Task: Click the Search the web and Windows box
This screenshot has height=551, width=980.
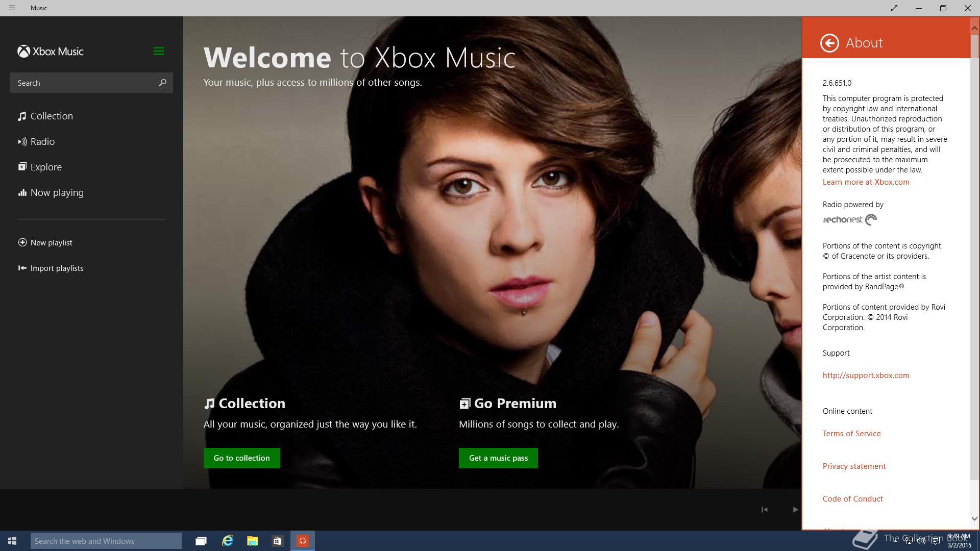Action: coord(106,541)
